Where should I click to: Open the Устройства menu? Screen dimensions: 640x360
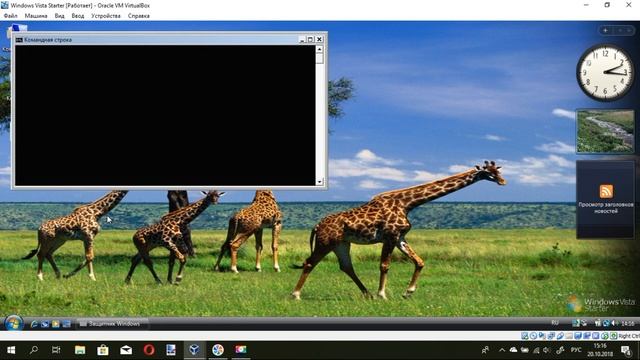[x=106, y=16]
